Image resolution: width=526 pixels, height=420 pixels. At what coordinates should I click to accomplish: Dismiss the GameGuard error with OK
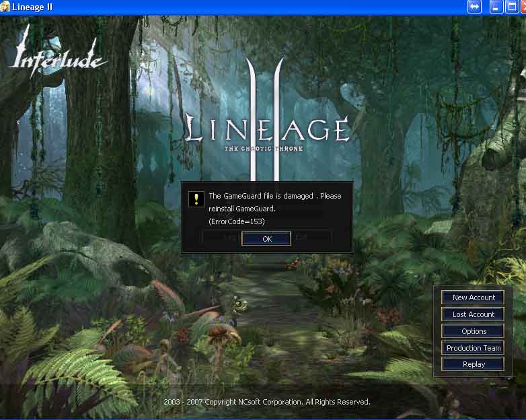(x=266, y=239)
